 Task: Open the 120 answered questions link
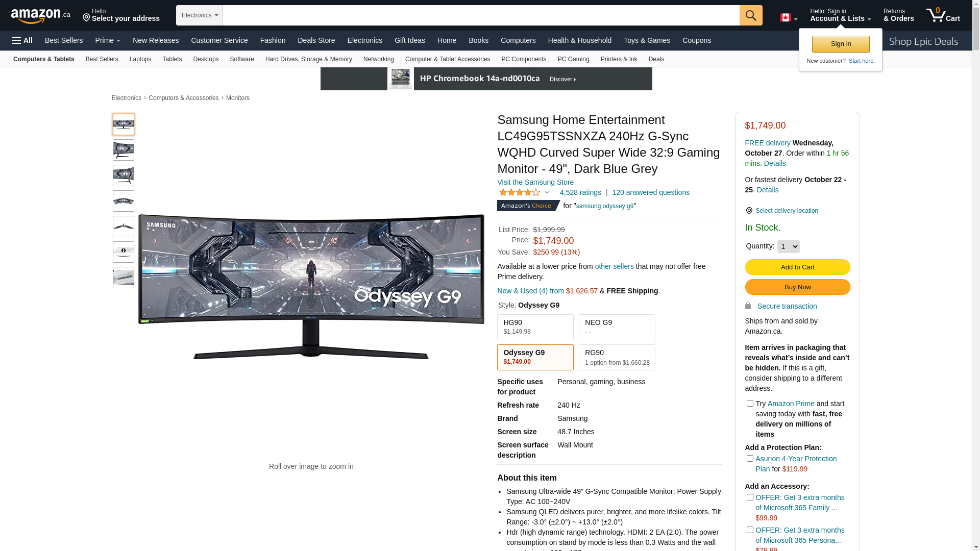click(650, 192)
